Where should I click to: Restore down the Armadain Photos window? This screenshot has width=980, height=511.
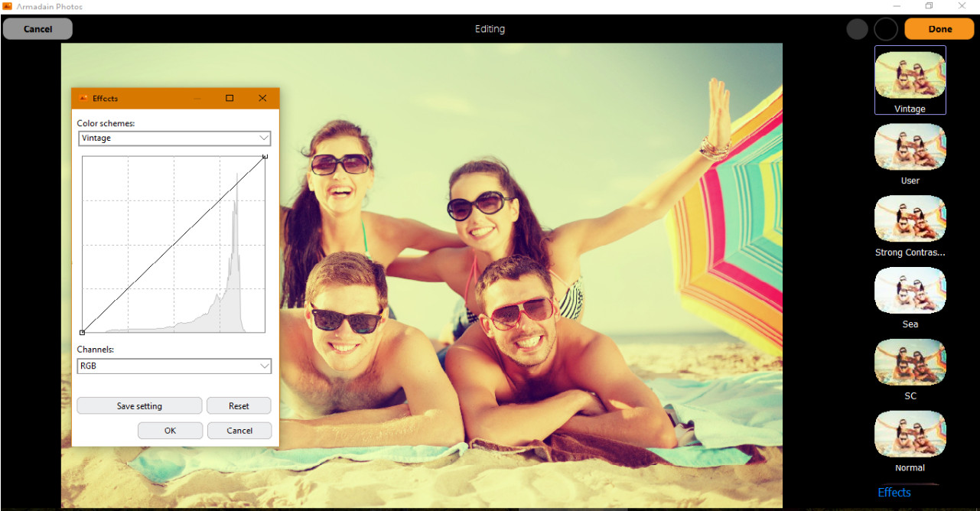point(929,6)
